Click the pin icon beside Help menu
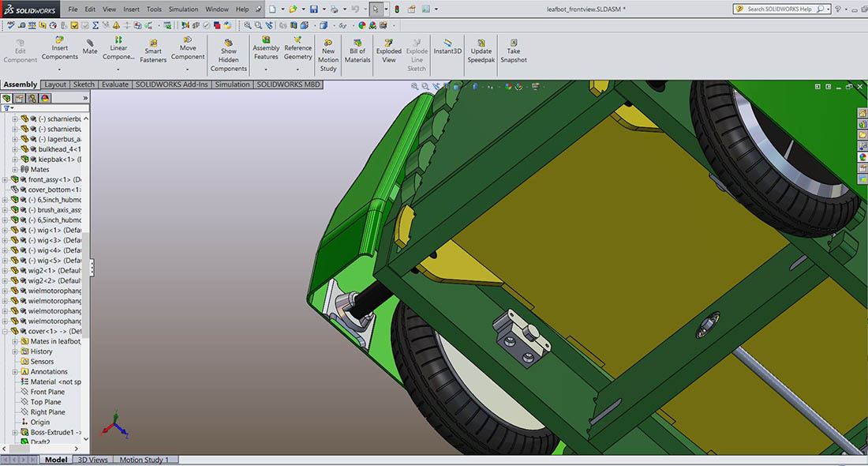This screenshot has width=868, height=466. 258,9
